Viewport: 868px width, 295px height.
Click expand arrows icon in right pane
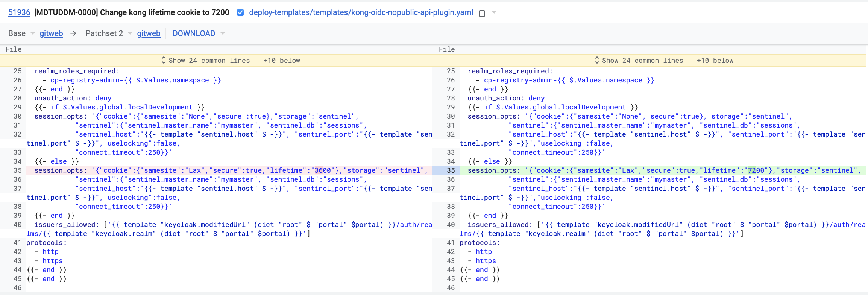tap(597, 60)
